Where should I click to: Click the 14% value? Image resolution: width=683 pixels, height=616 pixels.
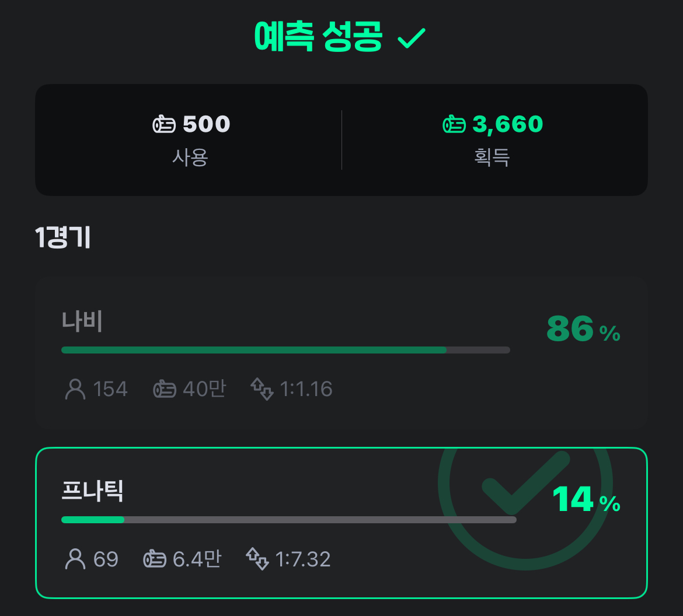coord(586,500)
